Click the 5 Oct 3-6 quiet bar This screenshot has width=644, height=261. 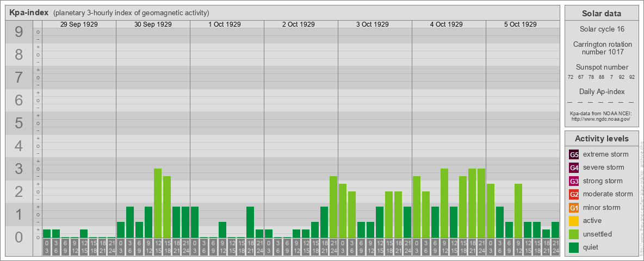click(499, 222)
